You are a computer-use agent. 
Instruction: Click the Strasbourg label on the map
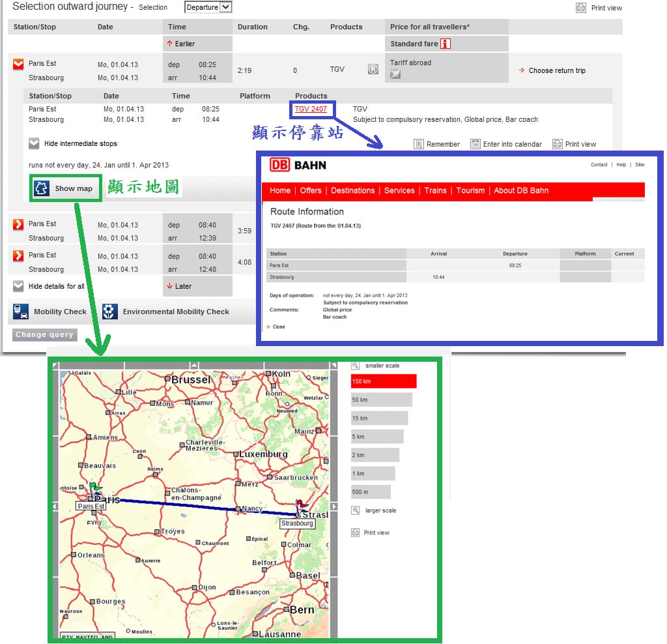click(297, 523)
